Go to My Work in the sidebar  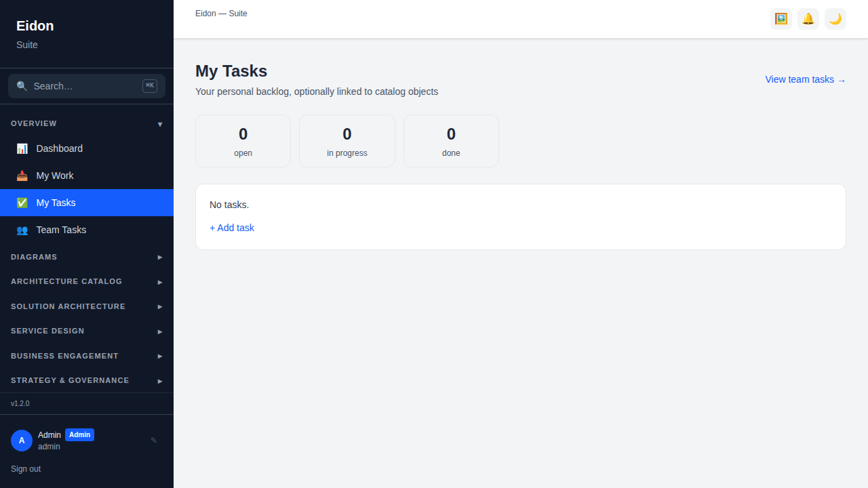point(87,176)
